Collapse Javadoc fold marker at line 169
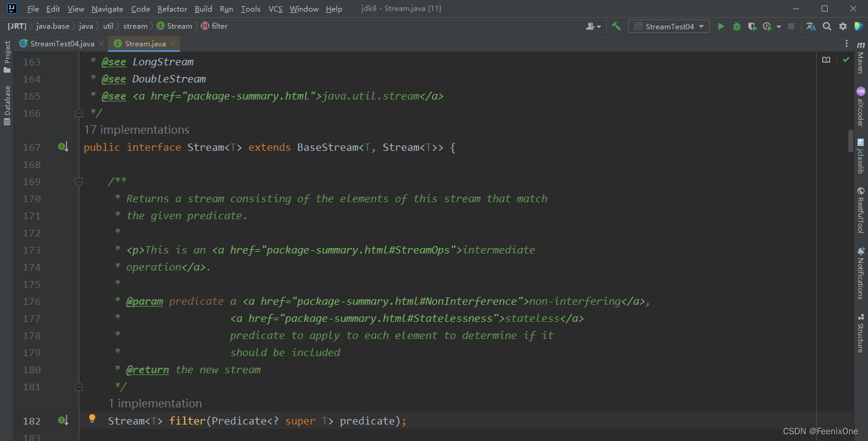 [x=79, y=181]
